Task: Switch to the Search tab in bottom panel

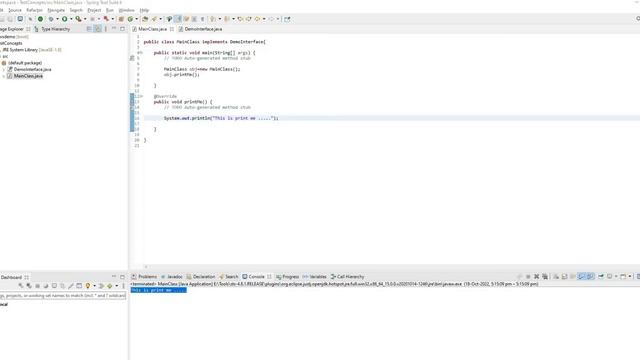Action: [x=229, y=277]
